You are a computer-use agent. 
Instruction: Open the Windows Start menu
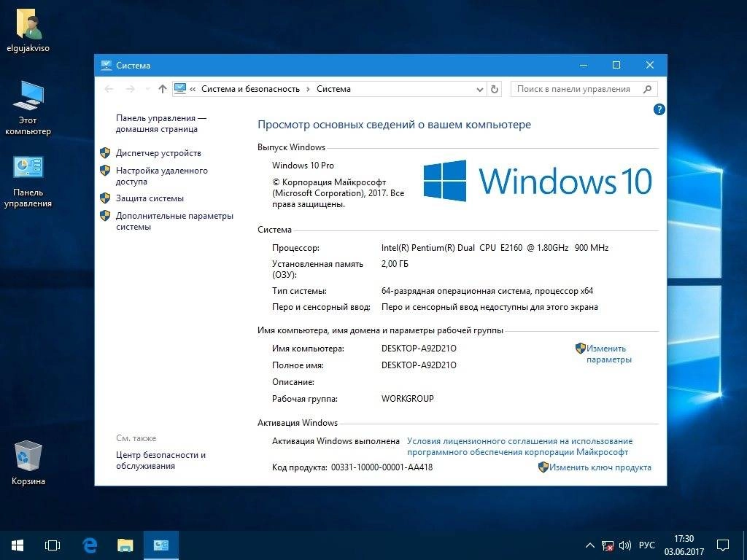click(18, 545)
